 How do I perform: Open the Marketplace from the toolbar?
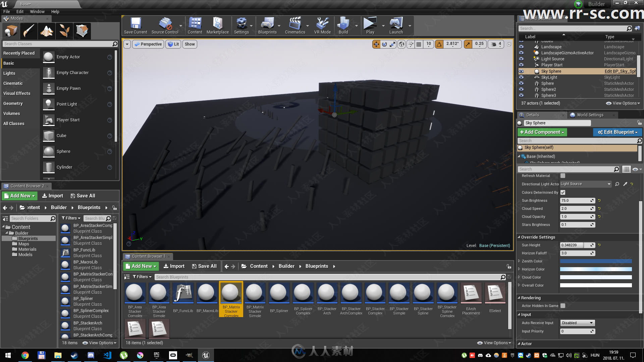pos(218,26)
